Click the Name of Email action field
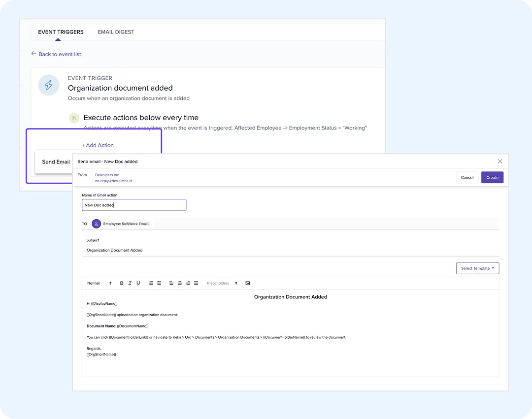The height and width of the screenshot is (419, 532). [x=134, y=205]
